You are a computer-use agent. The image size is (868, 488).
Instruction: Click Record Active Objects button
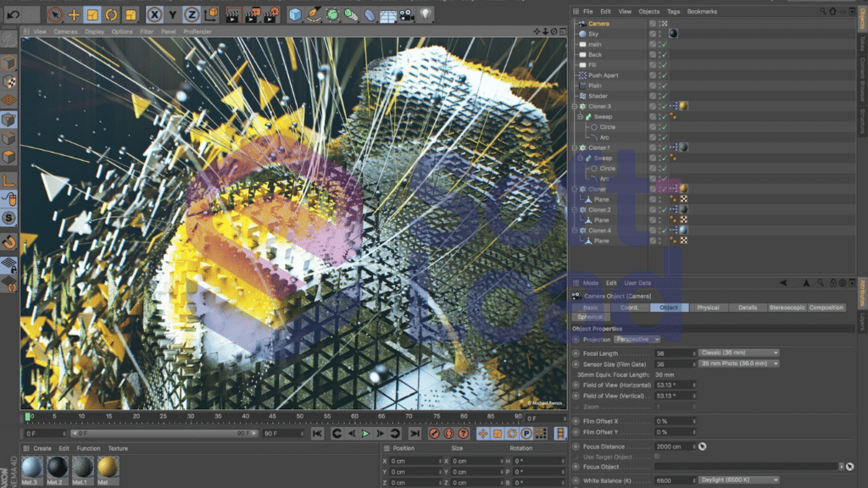coord(435,434)
